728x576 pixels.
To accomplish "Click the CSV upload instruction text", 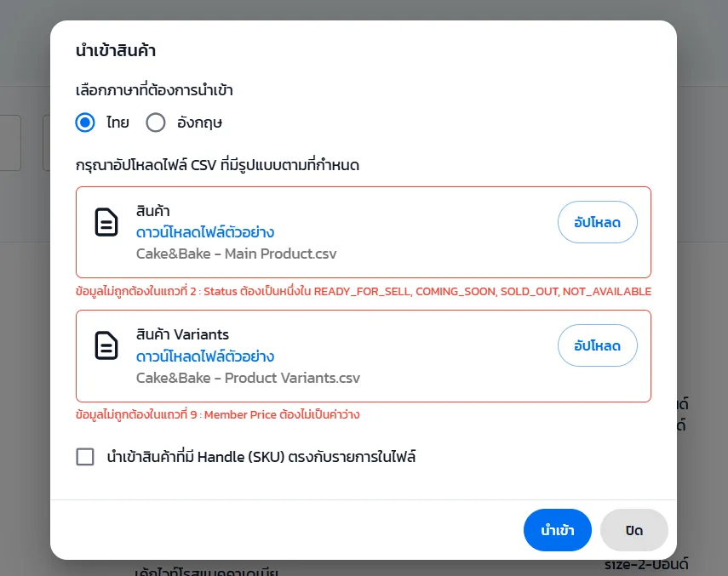I will (x=217, y=165).
